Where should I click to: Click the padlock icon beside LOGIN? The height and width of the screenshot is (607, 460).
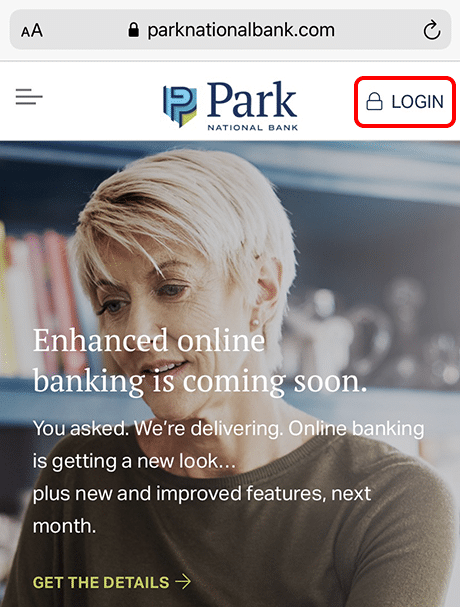tap(374, 101)
